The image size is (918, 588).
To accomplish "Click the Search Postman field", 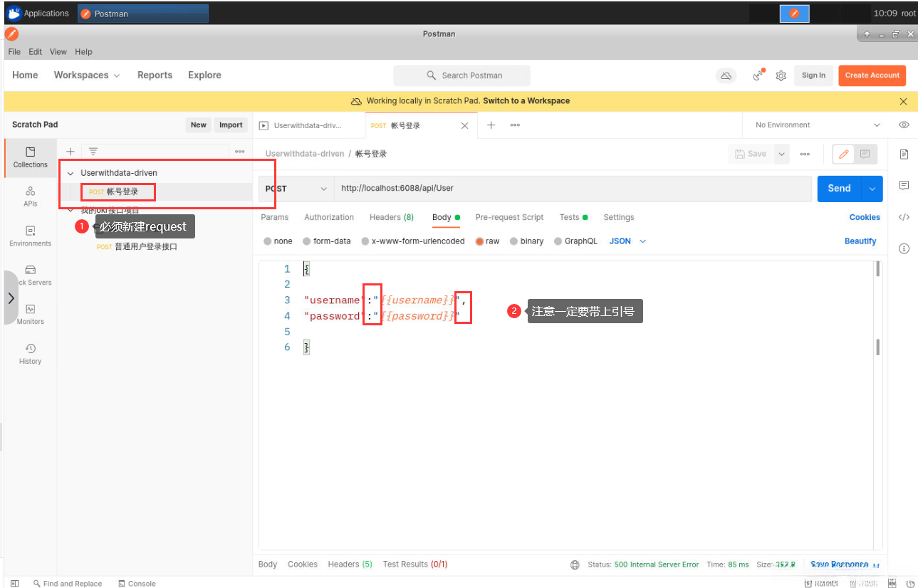I will point(461,75).
